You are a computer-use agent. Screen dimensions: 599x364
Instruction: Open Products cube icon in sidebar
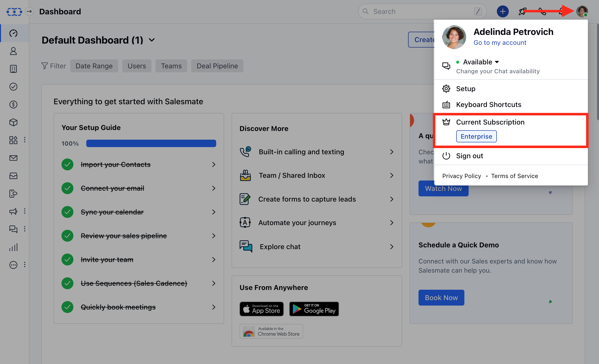pos(13,122)
